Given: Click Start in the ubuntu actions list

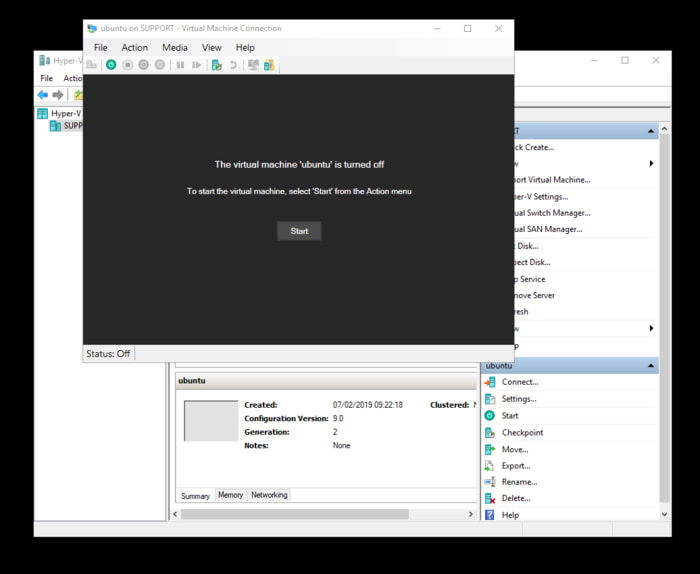Looking at the screenshot, I should click(x=509, y=416).
